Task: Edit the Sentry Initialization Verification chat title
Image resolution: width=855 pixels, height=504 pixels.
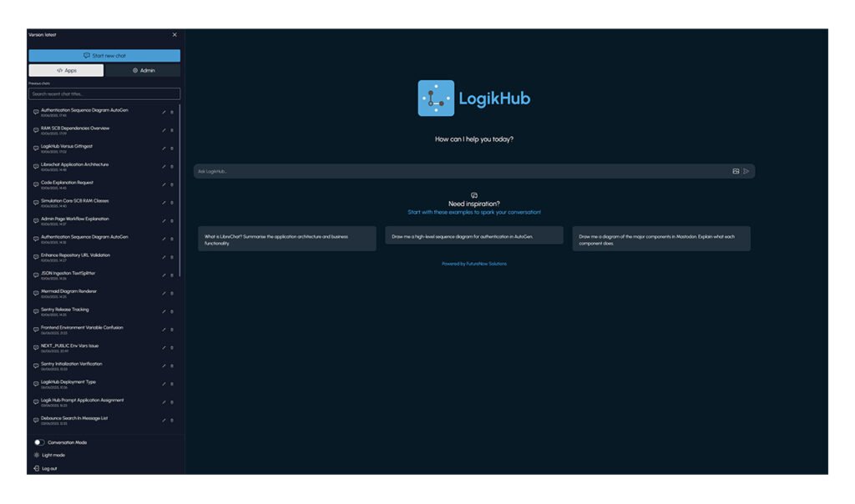Action: pos(164,365)
